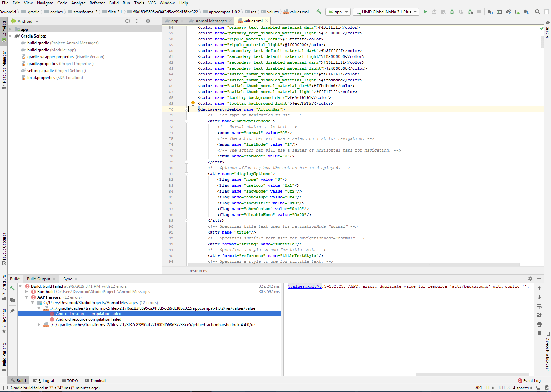Open the Analyze menu
This screenshot has height=392, width=551.
coord(78,3)
